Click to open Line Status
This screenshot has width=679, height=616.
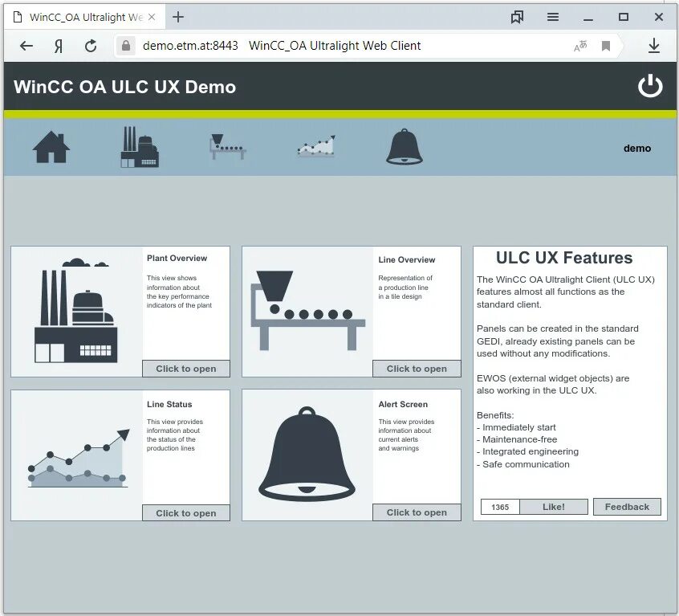[x=185, y=513]
